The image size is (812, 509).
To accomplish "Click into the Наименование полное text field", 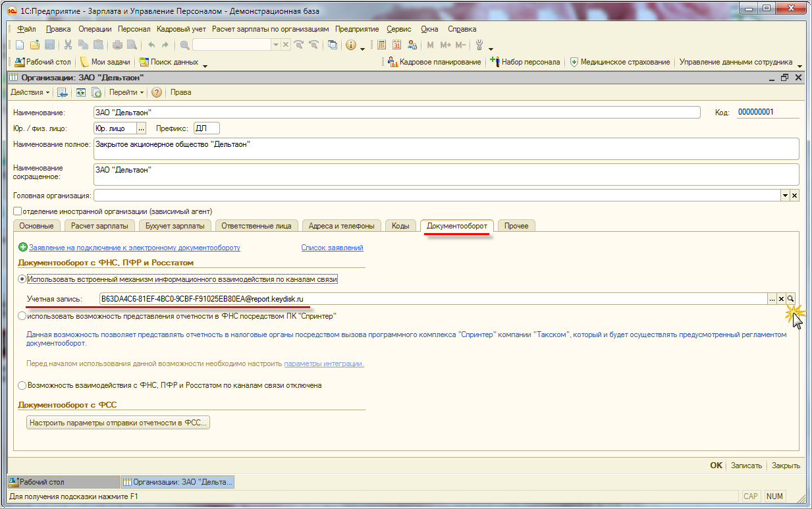I will click(x=446, y=148).
